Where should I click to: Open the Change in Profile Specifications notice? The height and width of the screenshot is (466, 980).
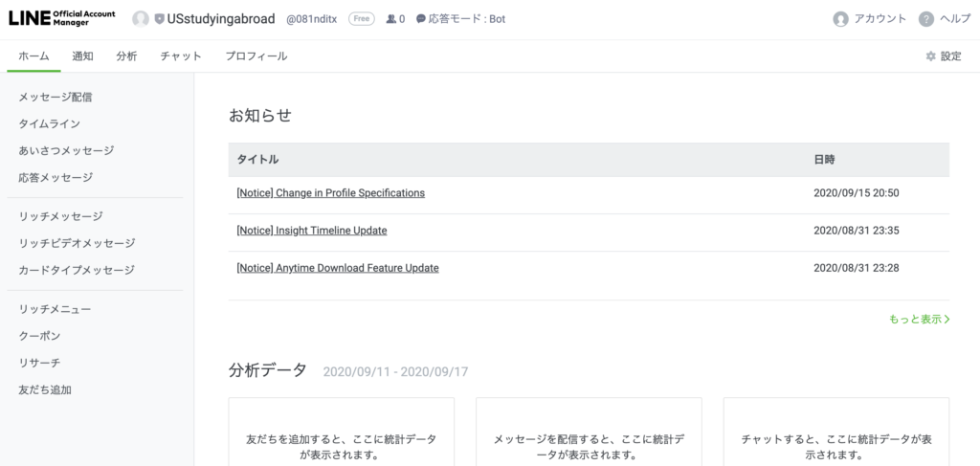pos(330,193)
